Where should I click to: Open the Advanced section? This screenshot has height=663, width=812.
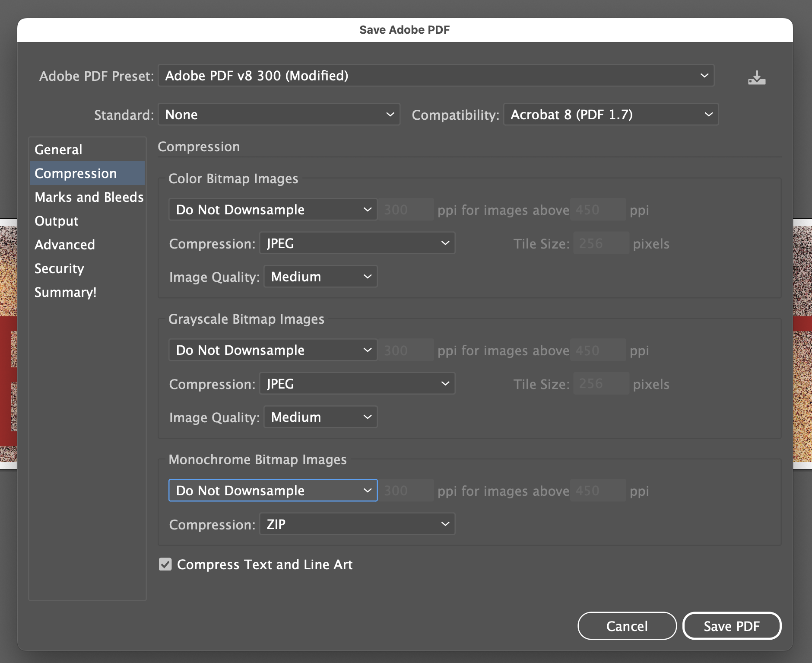click(x=65, y=245)
